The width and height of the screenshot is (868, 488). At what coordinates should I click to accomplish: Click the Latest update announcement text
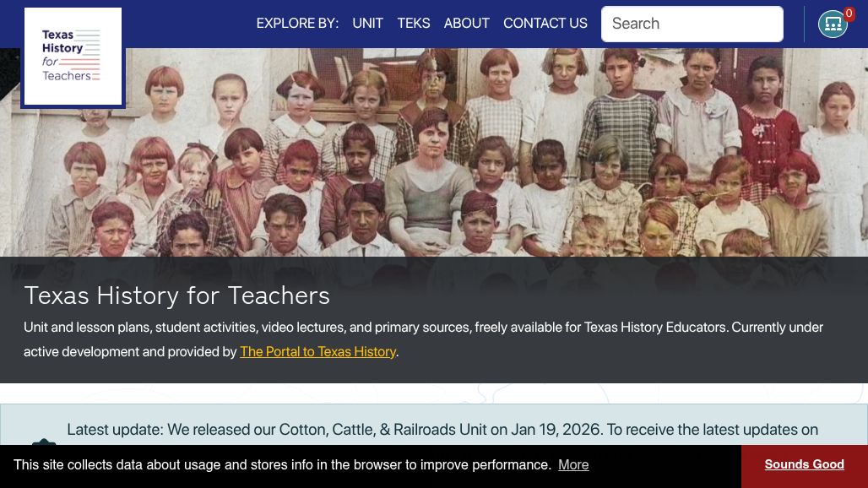442,430
